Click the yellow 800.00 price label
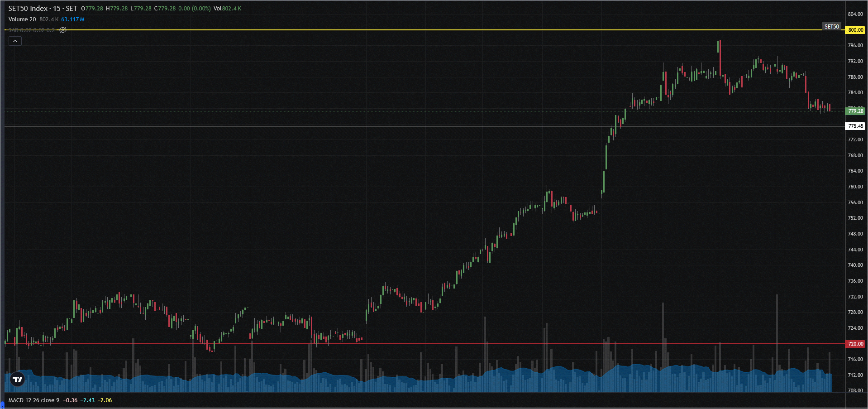The height and width of the screenshot is (409, 868). coord(855,30)
